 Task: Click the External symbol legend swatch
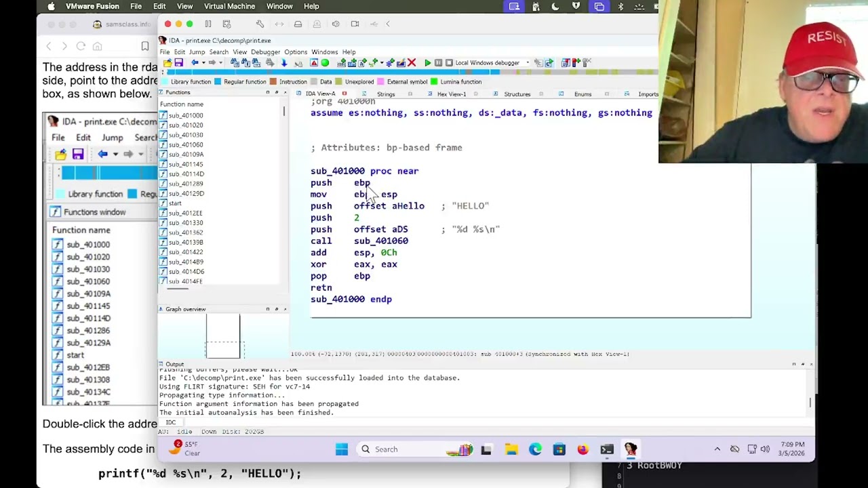click(381, 82)
